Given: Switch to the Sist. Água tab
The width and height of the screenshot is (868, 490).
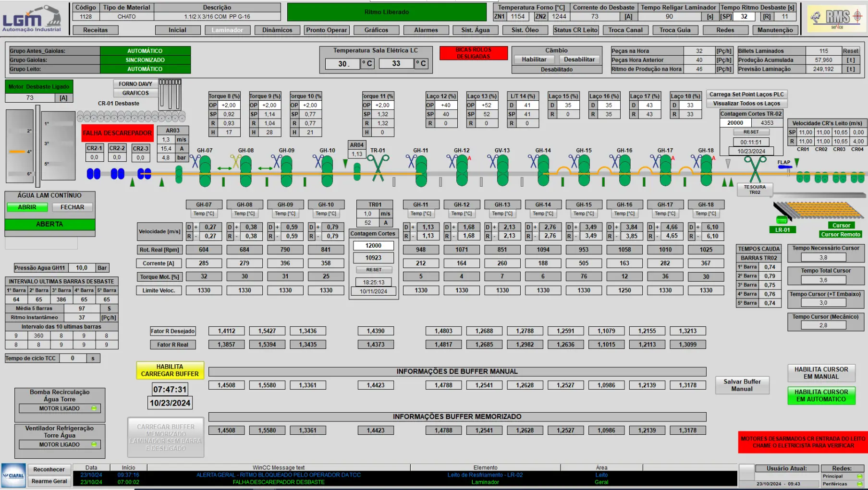Looking at the screenshot, I should point(475,30).
